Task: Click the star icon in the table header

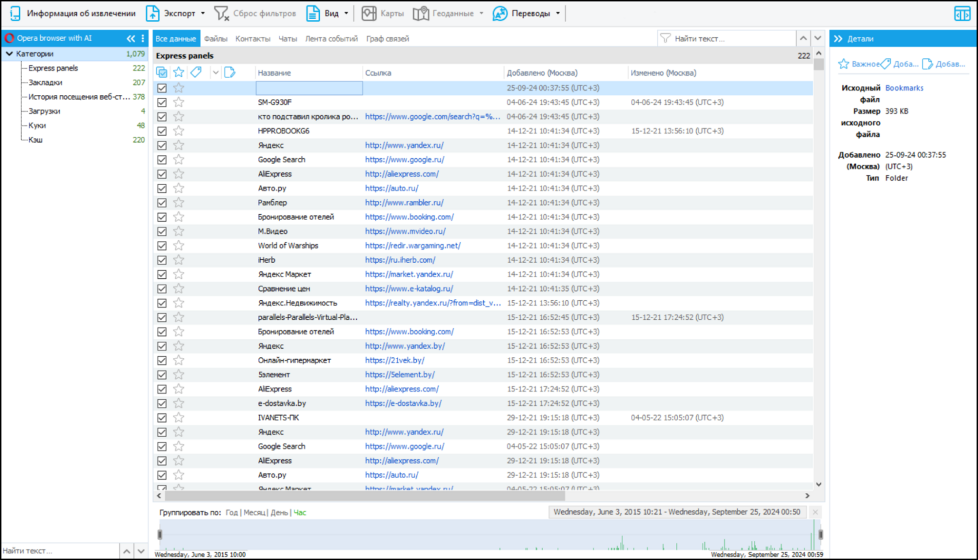Action: [x=179, y=72]
